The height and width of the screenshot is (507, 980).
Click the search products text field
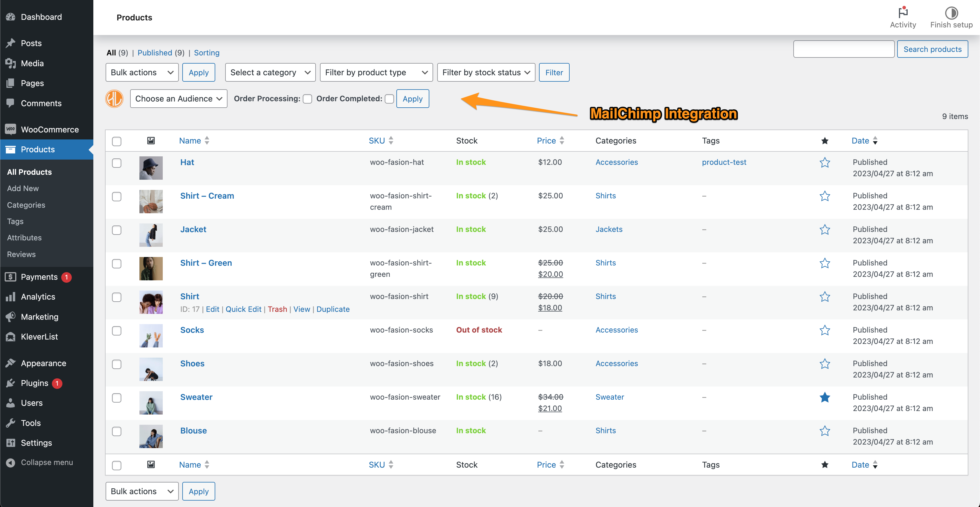pos(843,49)
